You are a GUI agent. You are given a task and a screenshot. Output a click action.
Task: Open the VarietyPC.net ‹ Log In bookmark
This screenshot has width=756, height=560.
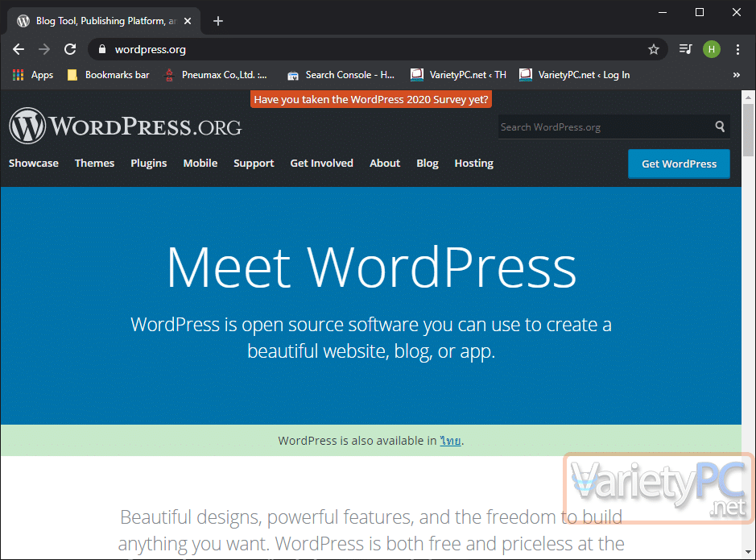click(x=575, y=75)
